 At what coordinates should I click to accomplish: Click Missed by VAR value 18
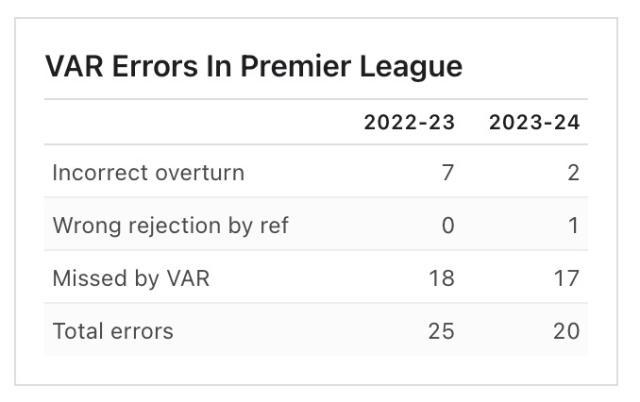(441, 278)
